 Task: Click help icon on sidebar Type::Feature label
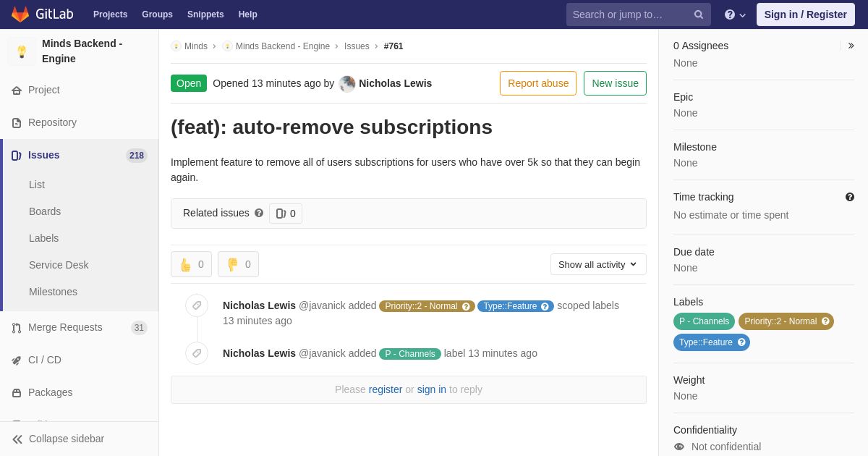(741, 342)
